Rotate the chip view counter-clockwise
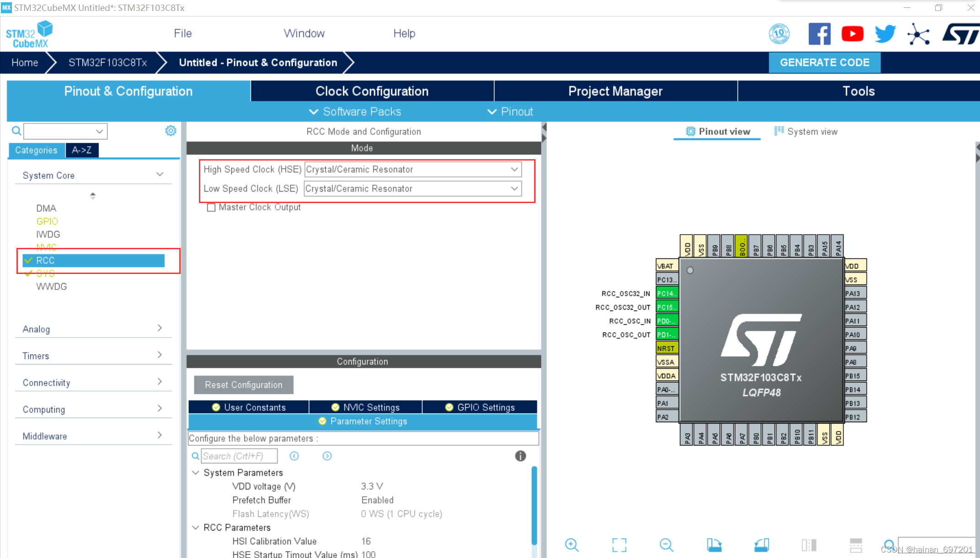The height and width of the screenshot is (558, 980). coord(761,545)
